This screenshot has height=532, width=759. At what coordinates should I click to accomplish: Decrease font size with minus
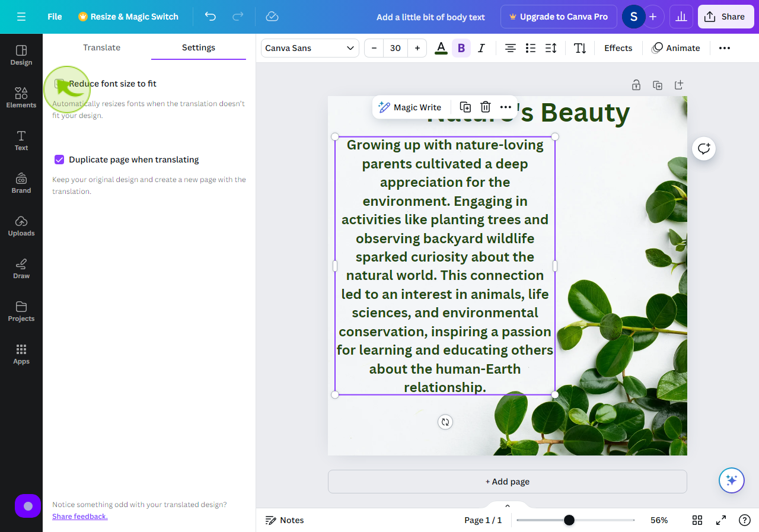(x=374, y=48)
